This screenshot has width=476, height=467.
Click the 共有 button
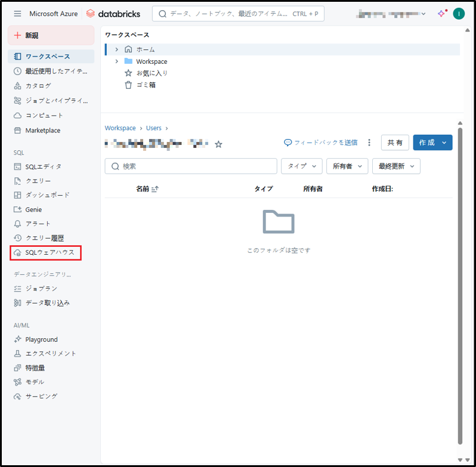[x=395, y=143]
